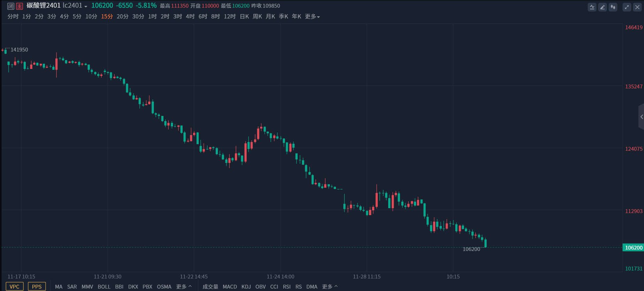The width and height of the screenshot is (644, 291).
Task: Click the 135247 price axis label
Action: pyautogui.click(x=634, y=86)
